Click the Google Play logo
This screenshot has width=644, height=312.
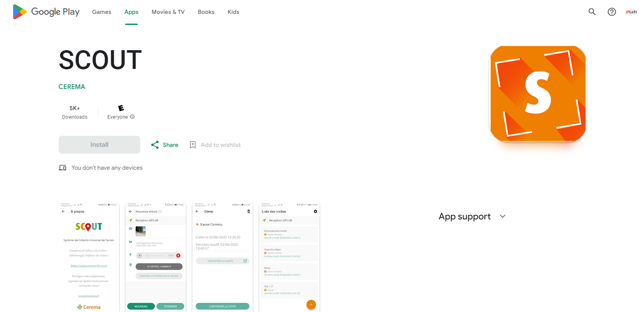pyautogui.click(x=46, y=12)
